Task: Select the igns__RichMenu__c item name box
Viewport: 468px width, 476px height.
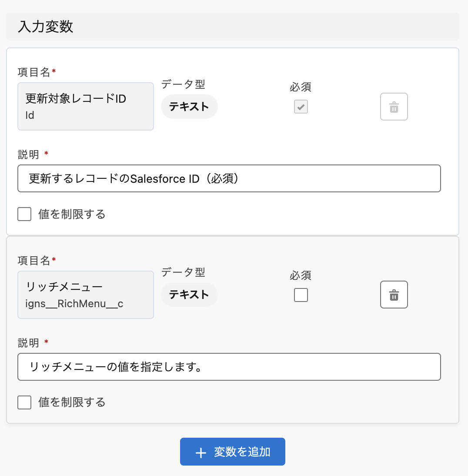Action: (x=85, y=295)
